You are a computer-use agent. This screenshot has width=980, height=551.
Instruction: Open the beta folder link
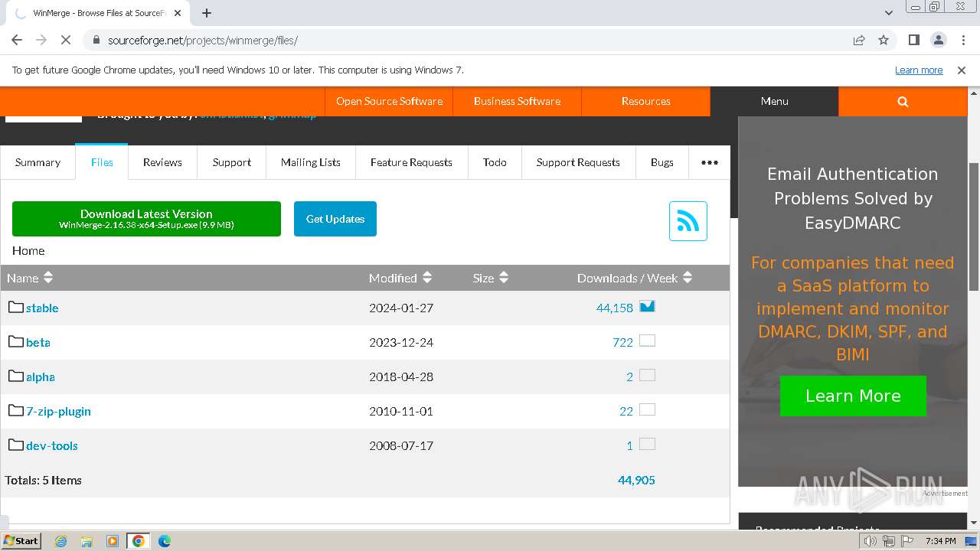pyautogui.click(x=38, y=342)
